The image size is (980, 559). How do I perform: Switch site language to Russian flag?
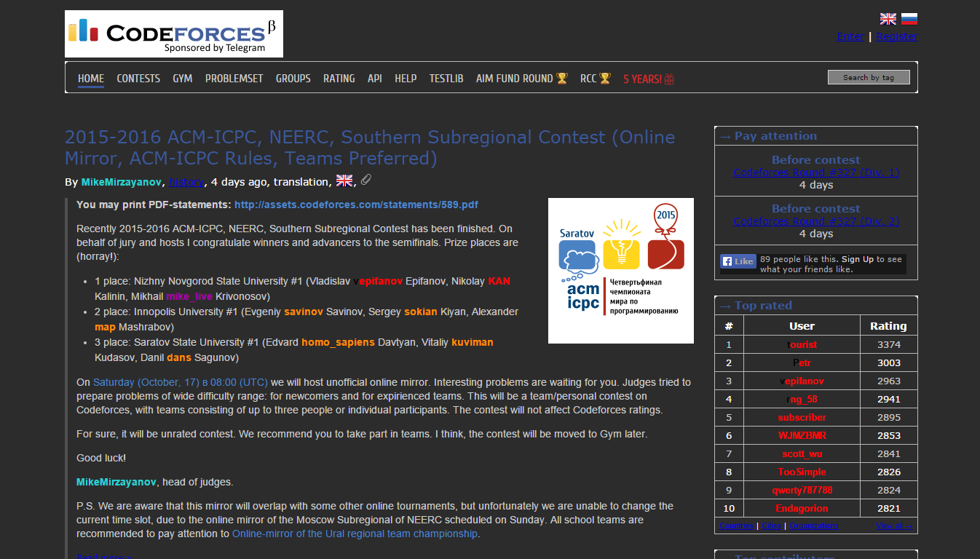(909, 19)
